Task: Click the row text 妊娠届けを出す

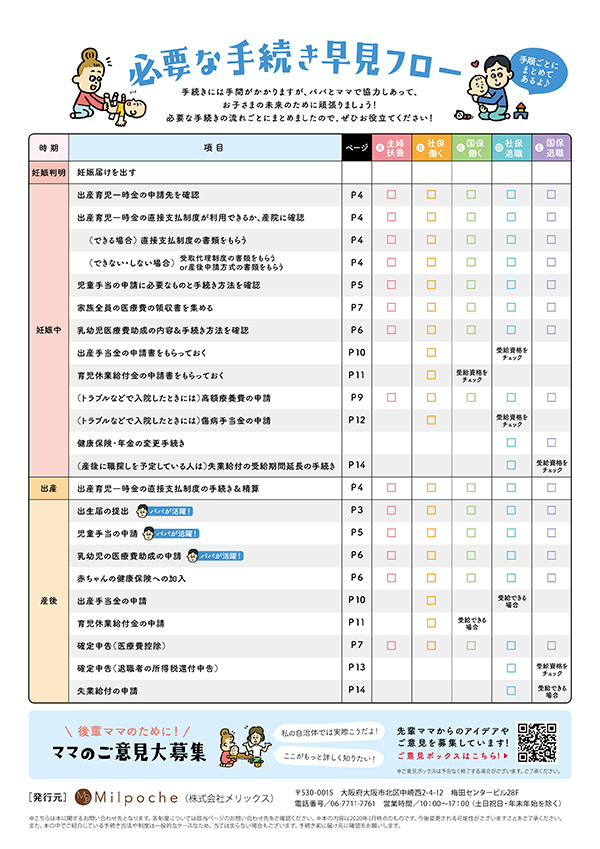Action: coord(107,173)
